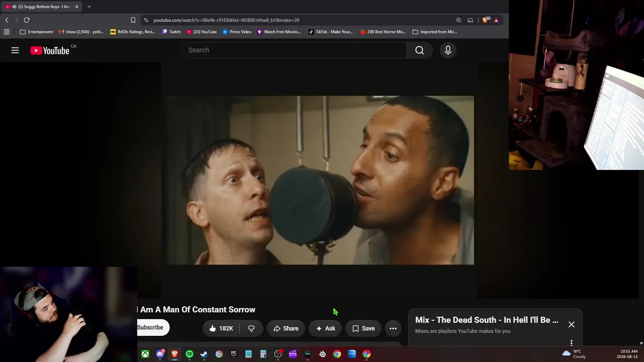Go back in browser history
The height and width of the screenshot is (362, 644).
[7, 20]
